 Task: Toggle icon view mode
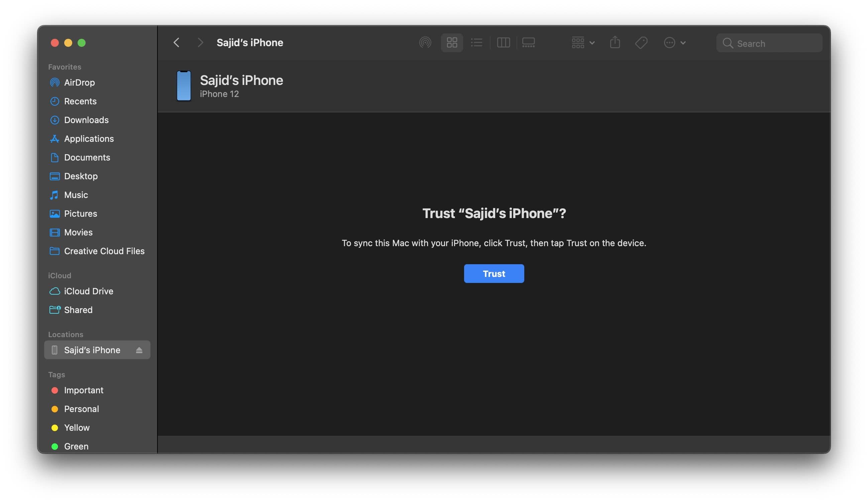tap(452, 42)
